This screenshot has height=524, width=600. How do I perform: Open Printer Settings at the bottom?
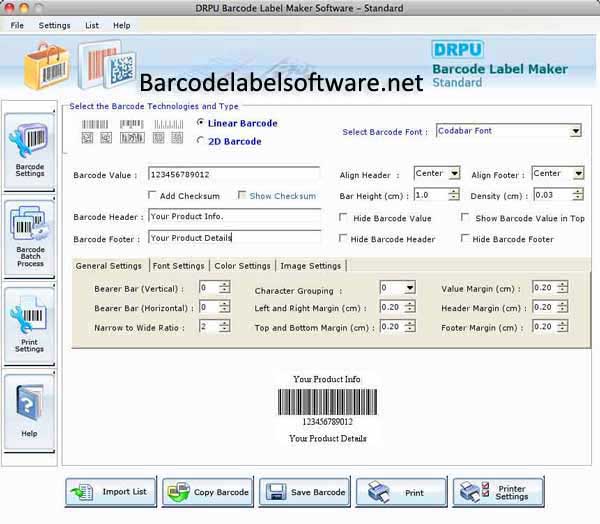[498, 492]
